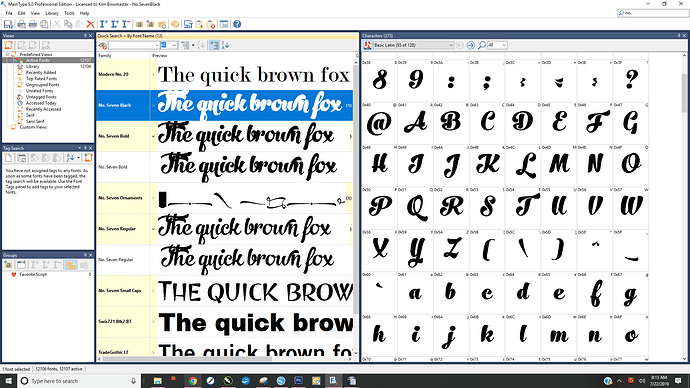Click the File Explorer icon in the taskbar
Image resolution: width=690 pixels, height=388 pixels.
pos(158,381)
